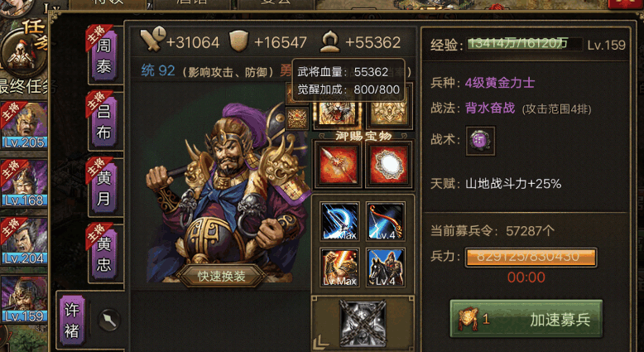This screenshot has height=352, width=644.
Task: Open the lightning bow Lv.4 skill icon
Action: tap(385, 221)
